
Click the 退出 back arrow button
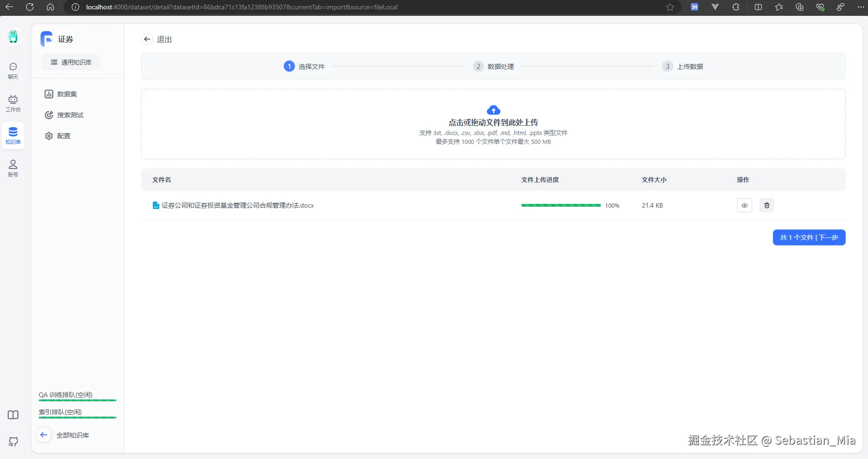tap(147, 39)
